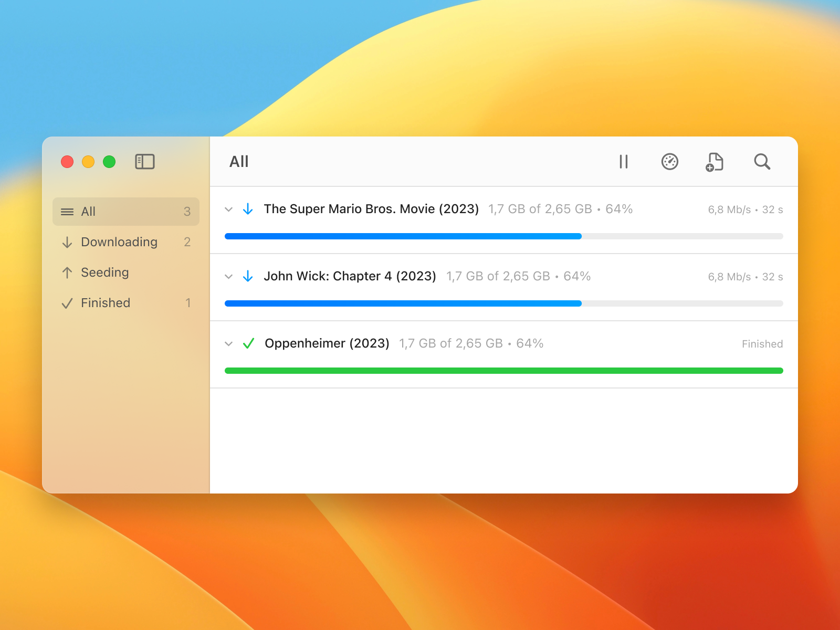This screenshot has width=840, height=630.
Task: Add a new torrent file icon
Action: pyautogui.click(x=715, y=162)
